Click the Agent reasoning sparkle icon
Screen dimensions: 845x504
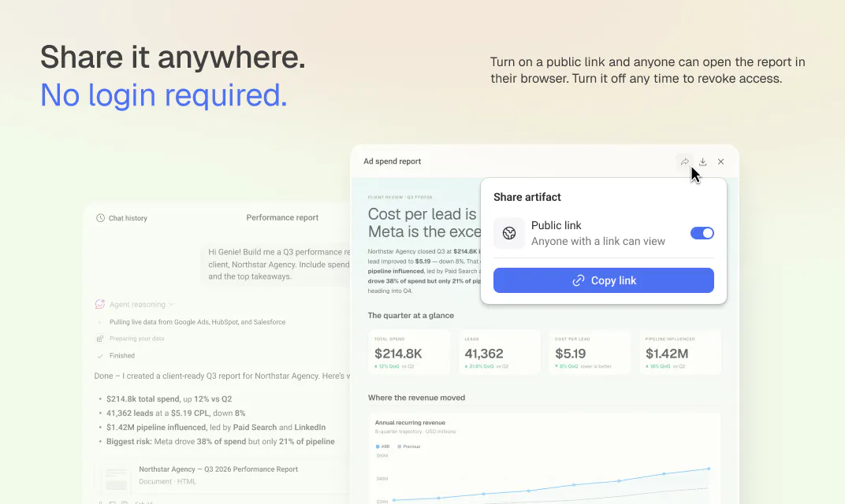pyautogui.click(x=99, y=304)
